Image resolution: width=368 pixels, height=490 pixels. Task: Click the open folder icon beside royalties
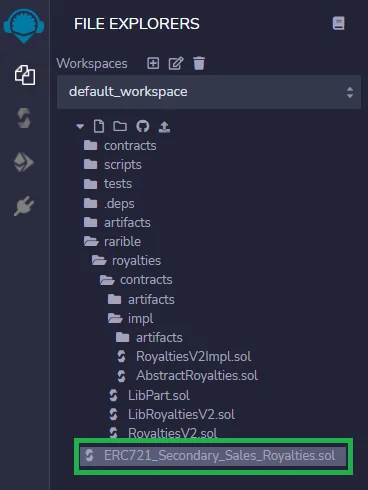[99, 260]
